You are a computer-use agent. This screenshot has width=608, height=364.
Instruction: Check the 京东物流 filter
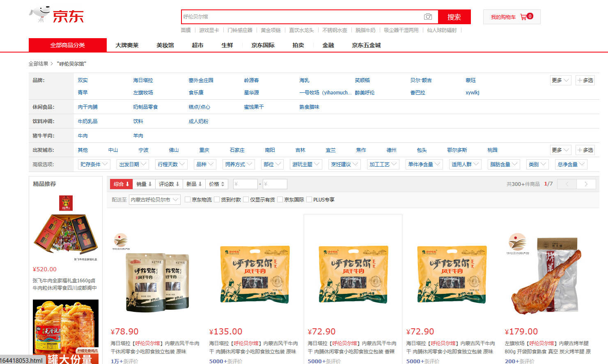[188, 199]
